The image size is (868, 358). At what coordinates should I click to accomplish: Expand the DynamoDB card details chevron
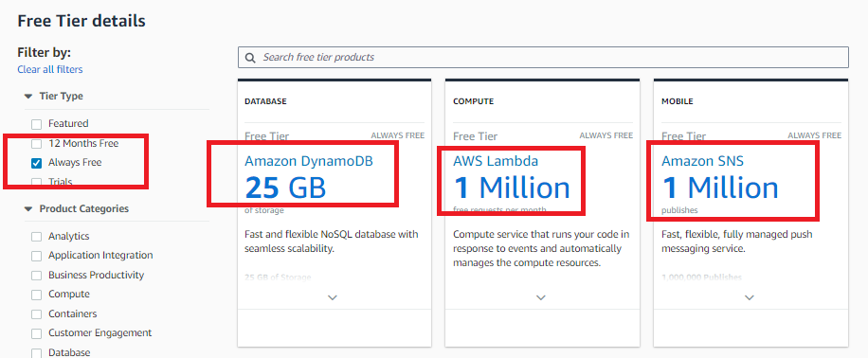pyautogui.click(x=333, y=297)
